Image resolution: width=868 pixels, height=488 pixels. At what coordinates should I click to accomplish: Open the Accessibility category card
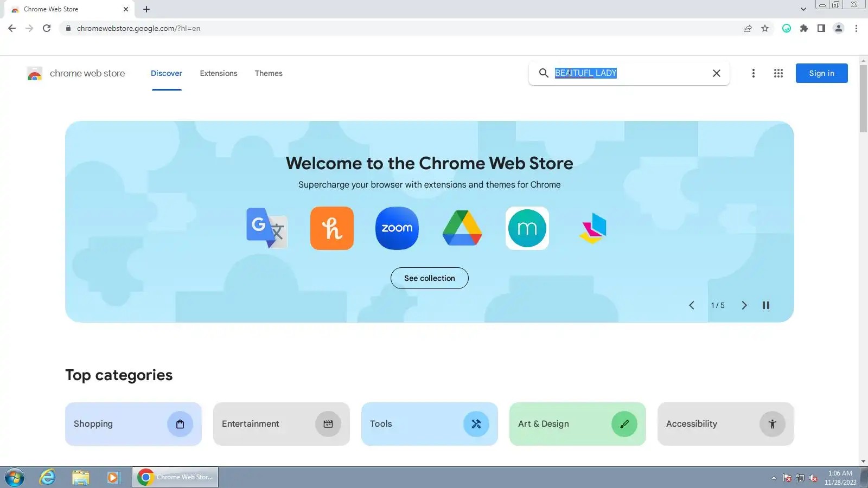click(x=726, y=424)
